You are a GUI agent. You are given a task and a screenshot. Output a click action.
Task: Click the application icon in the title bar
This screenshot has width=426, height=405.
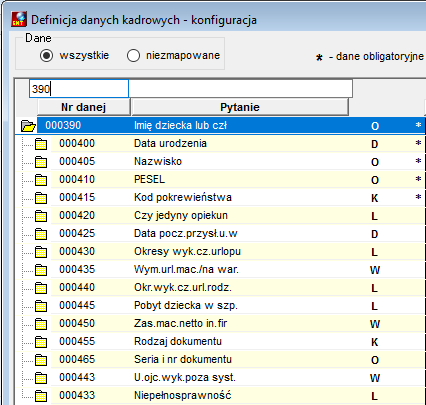tap(19, 19)
